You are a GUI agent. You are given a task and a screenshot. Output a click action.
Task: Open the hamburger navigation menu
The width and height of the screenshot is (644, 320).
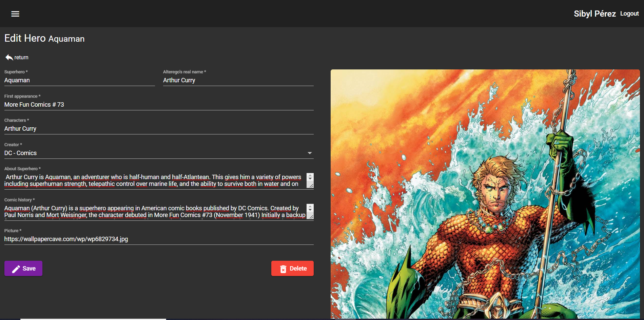(x=15, y=14)
